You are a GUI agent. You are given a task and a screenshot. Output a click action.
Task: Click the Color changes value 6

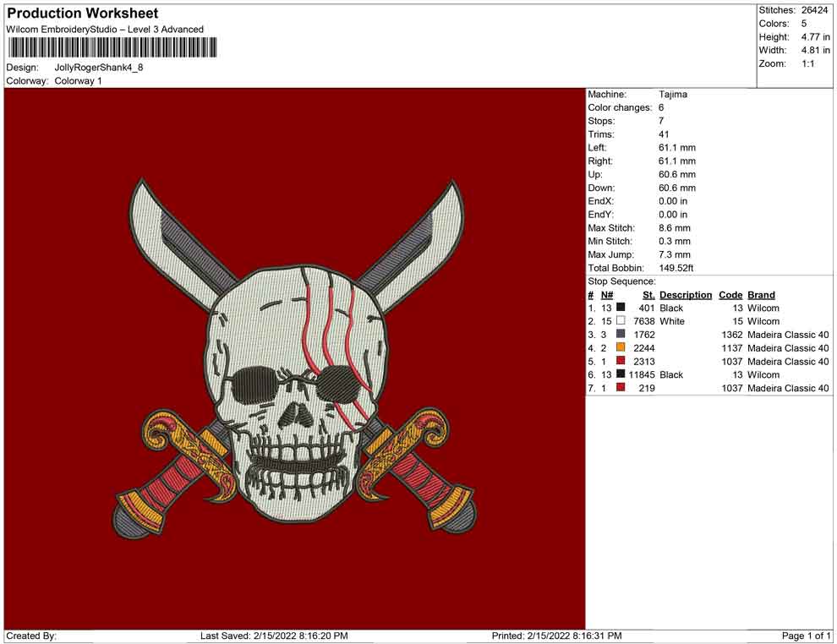(661, 107)
